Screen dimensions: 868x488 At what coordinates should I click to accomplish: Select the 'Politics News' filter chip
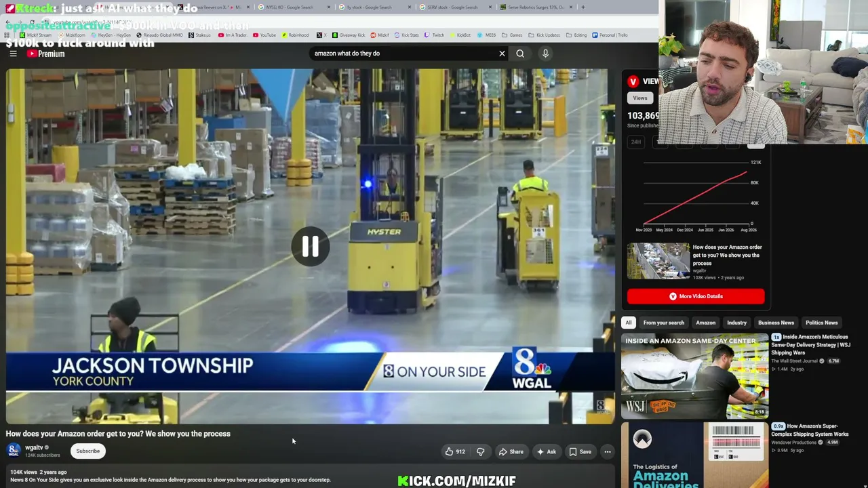click(822, 323)
